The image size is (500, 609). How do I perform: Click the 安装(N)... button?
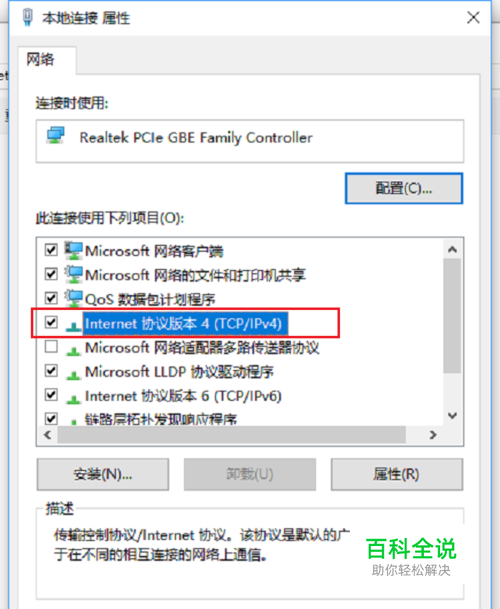pos(103,474)
